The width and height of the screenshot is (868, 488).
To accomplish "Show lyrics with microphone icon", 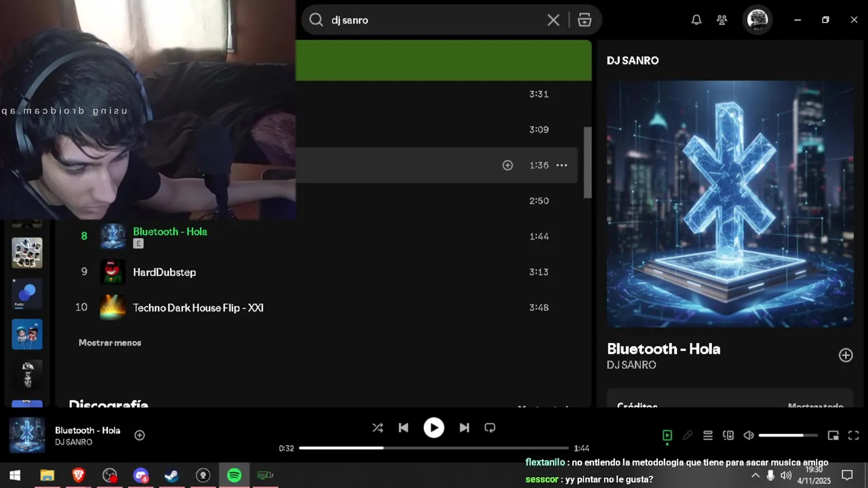I will [x=688, y=435].
